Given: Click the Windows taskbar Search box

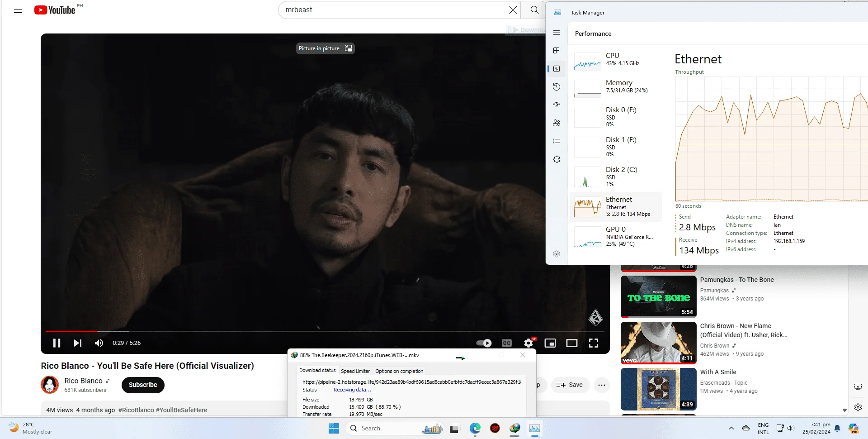Looking at the screenshot, I should pos(394,428).
